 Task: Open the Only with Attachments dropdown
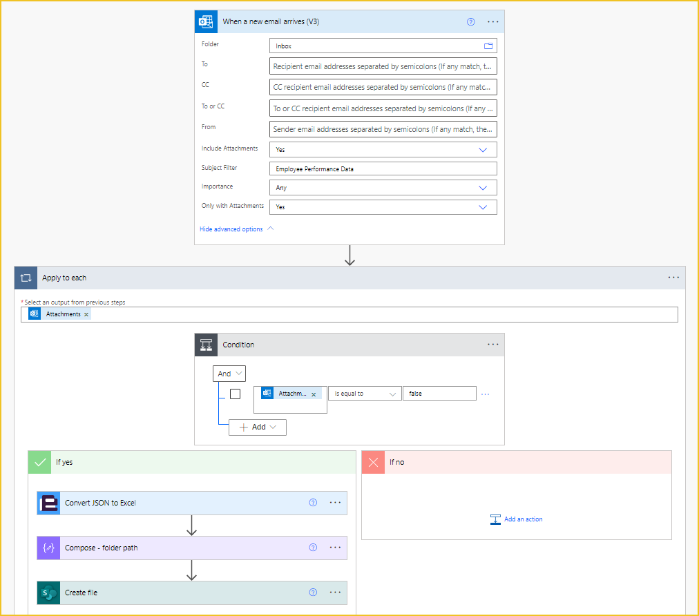482,207
